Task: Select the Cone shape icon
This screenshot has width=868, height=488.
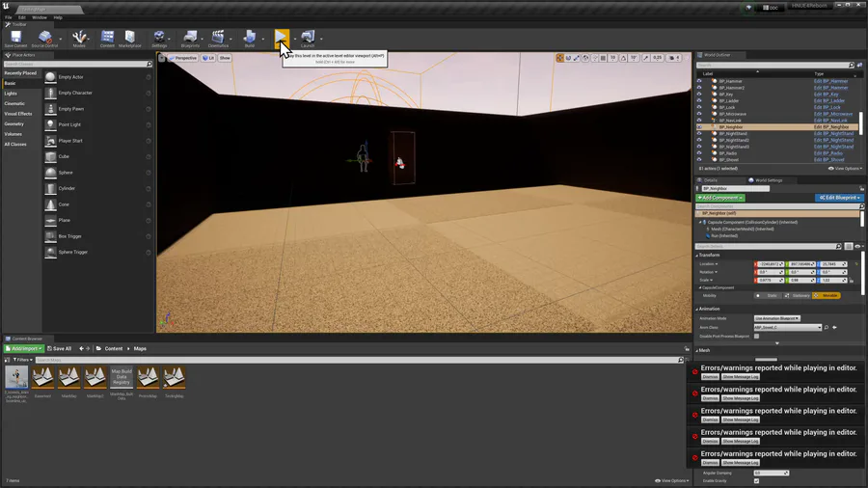Action: (x=50, y=204)
